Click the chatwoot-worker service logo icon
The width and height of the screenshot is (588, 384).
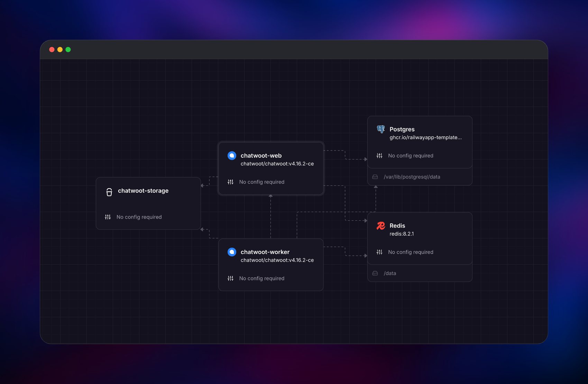[232, 252]
